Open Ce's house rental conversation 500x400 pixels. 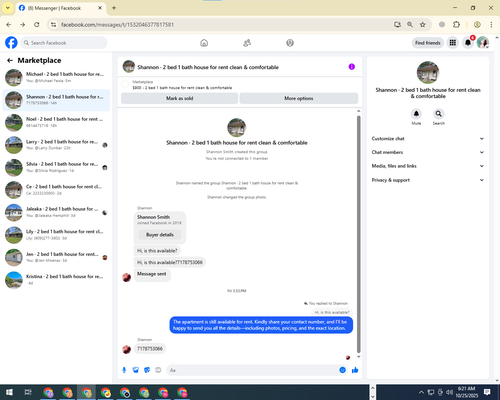click(56, 190)
